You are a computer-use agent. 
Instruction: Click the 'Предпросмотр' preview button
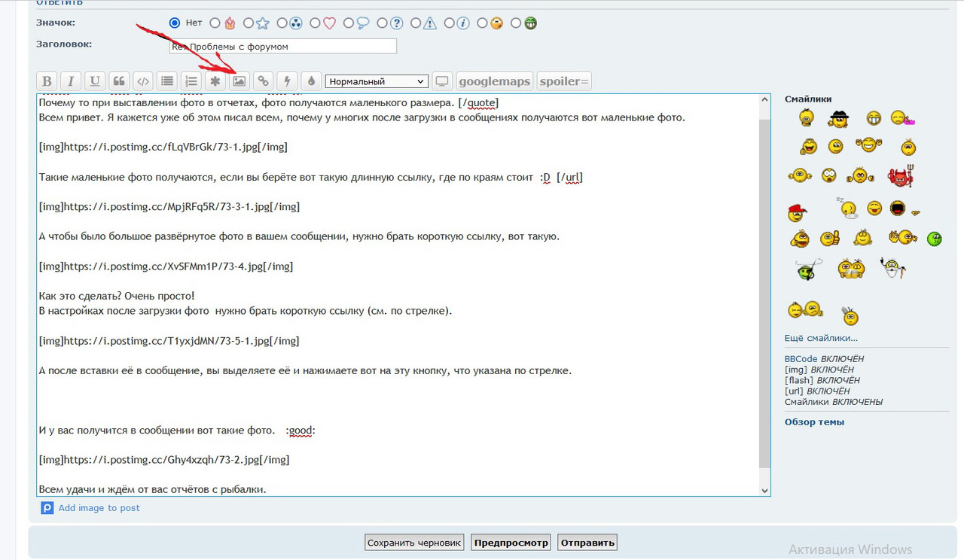point(511,542)
